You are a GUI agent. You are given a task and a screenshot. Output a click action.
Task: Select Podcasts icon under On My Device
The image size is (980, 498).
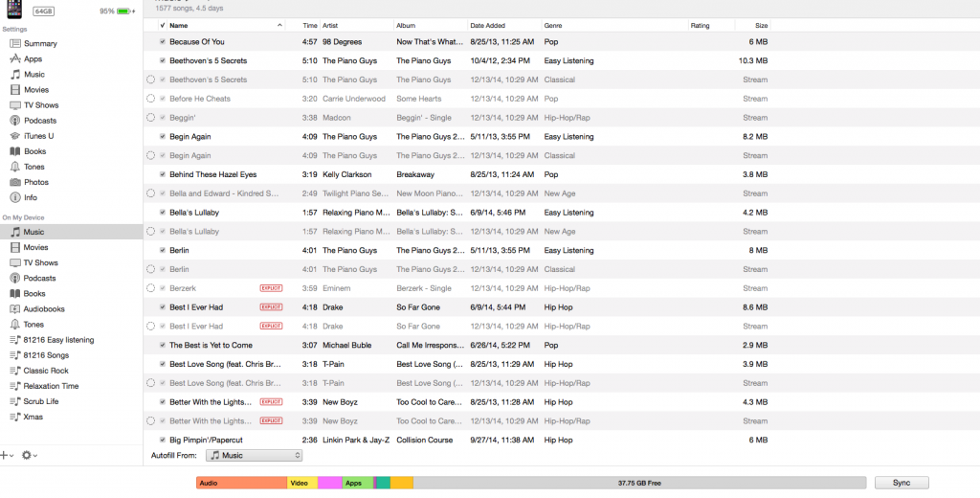pyautogui.click(x=15, y=279)
